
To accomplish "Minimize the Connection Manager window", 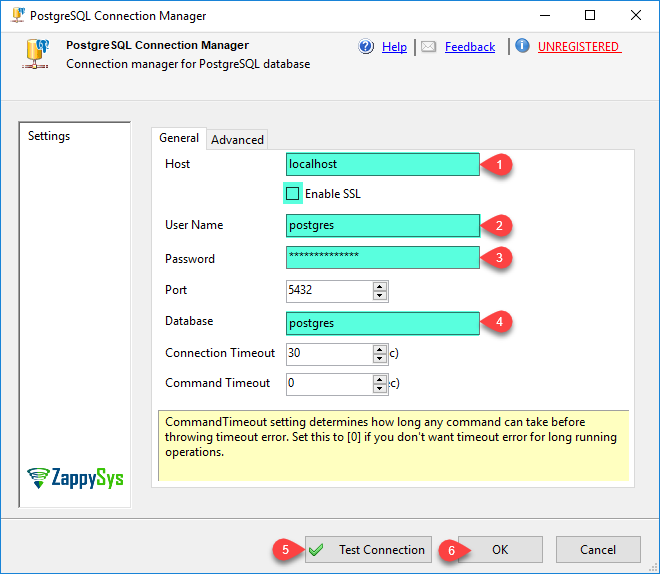I will (545, 16).
